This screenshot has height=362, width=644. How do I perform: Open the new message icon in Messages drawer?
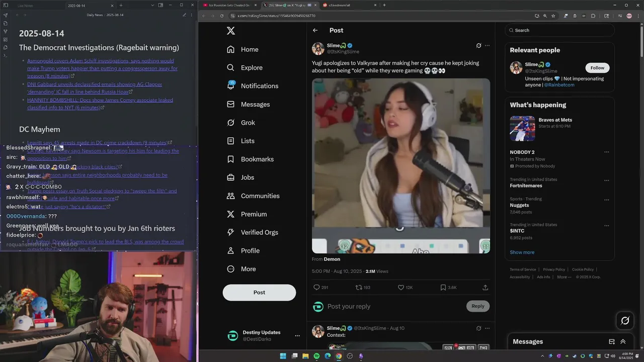612,341
